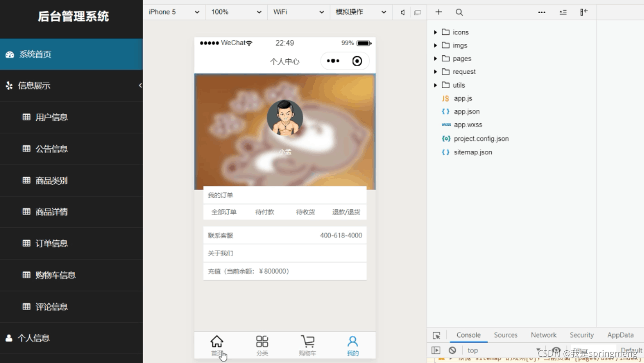
Task: Switch to the Sources tab
Action: [x=505, y=335]
